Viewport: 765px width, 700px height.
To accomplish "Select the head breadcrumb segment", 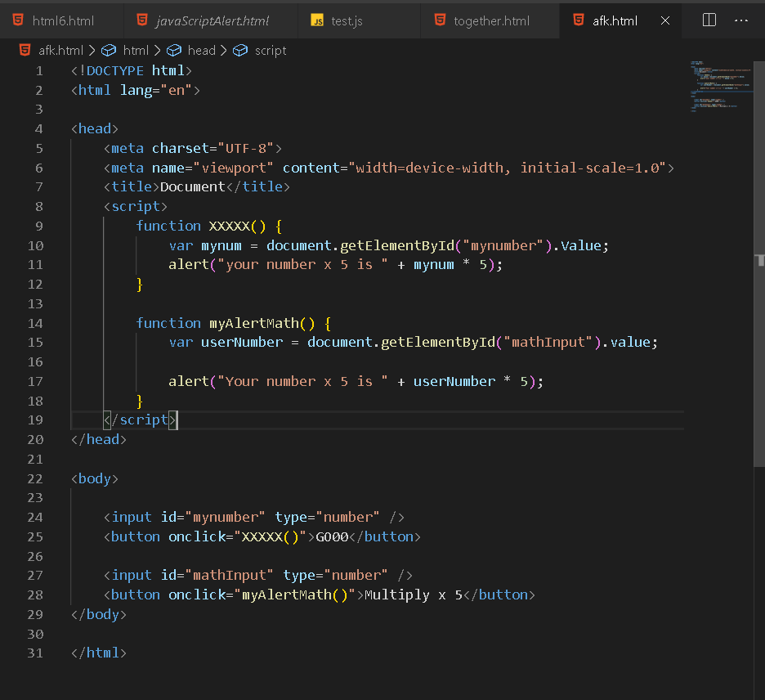I will click(202, 50).
